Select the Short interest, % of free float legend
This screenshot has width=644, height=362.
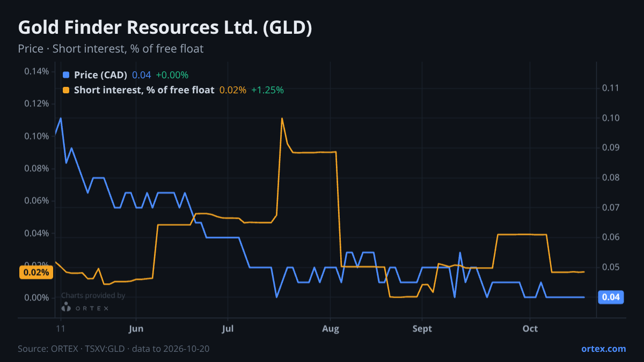(x=144, y=90)
